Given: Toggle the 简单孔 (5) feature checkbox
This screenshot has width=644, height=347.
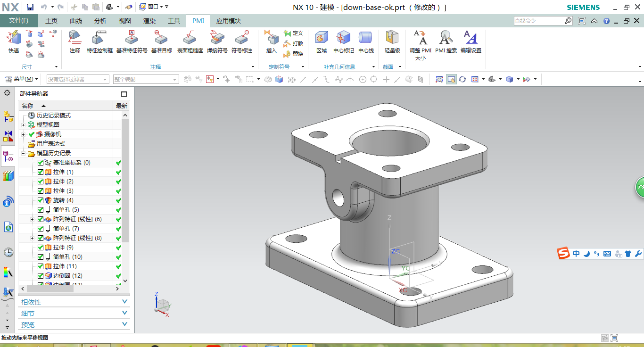Looking at the screenshot, I should [41, 210].
